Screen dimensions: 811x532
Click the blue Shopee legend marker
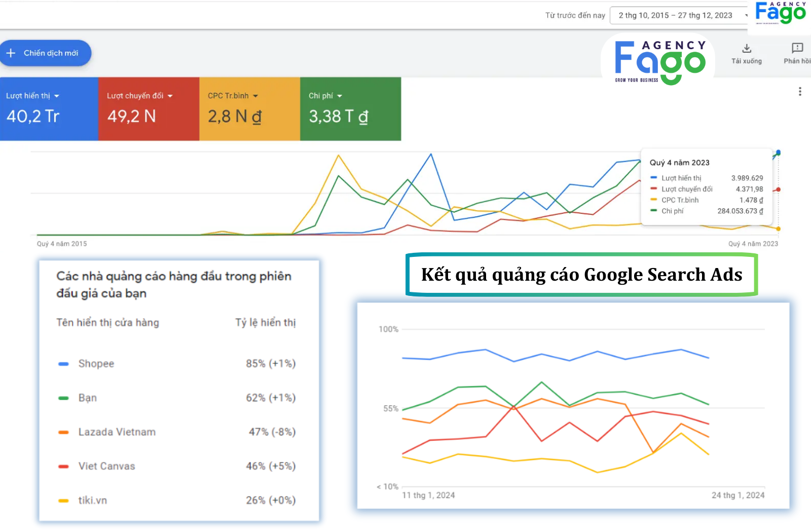click(x=63, y=364)
